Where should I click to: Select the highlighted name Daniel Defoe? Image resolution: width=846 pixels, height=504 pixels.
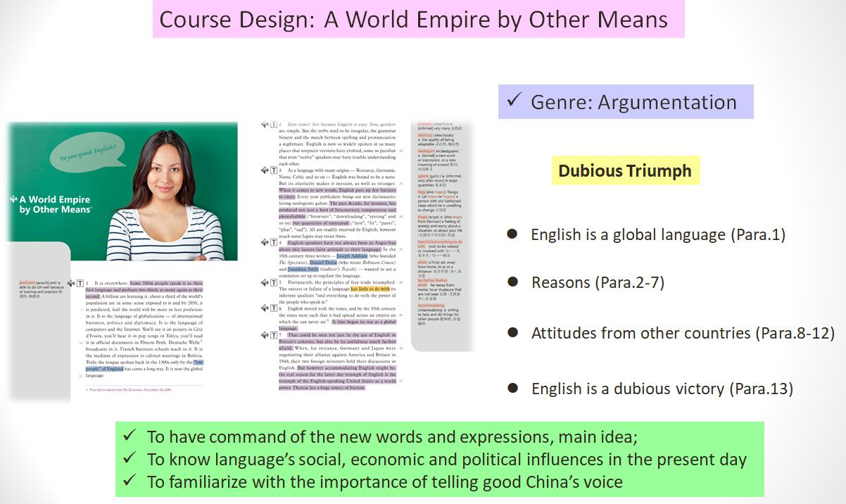click(323, 263)
